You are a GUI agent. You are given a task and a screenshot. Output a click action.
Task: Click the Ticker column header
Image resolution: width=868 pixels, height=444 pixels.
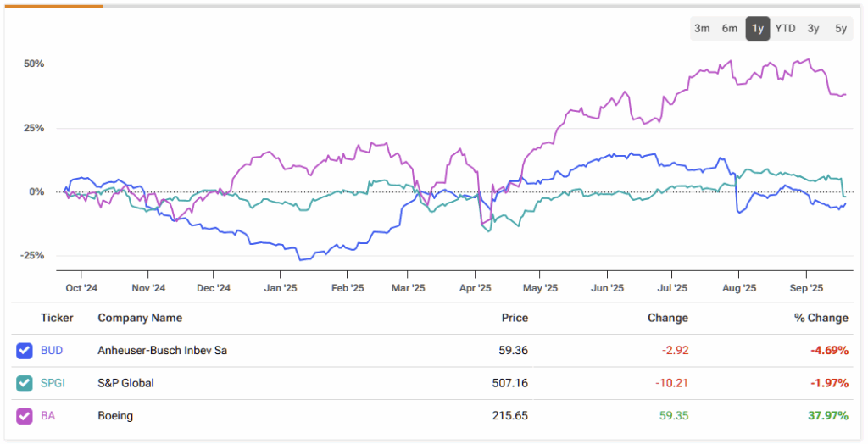click(57, 318)
